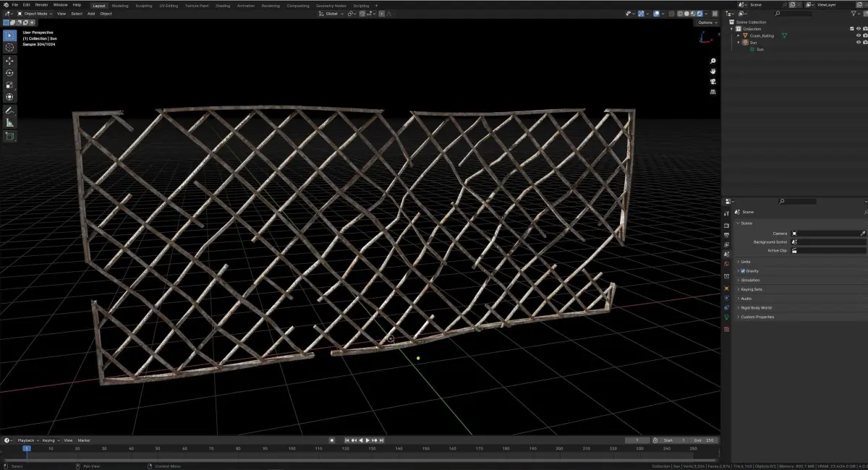Open the Object properties tab
Screen dimensions: 868x470
tap(727, 289)
